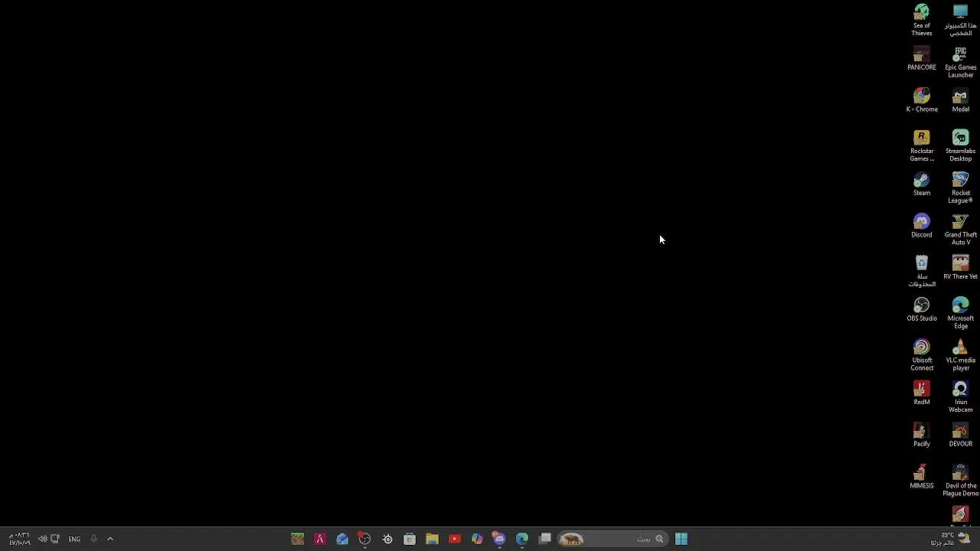980x551 pixels.
Task: Select the DEVOUR desktop shortcut
Action: point(960,435)
